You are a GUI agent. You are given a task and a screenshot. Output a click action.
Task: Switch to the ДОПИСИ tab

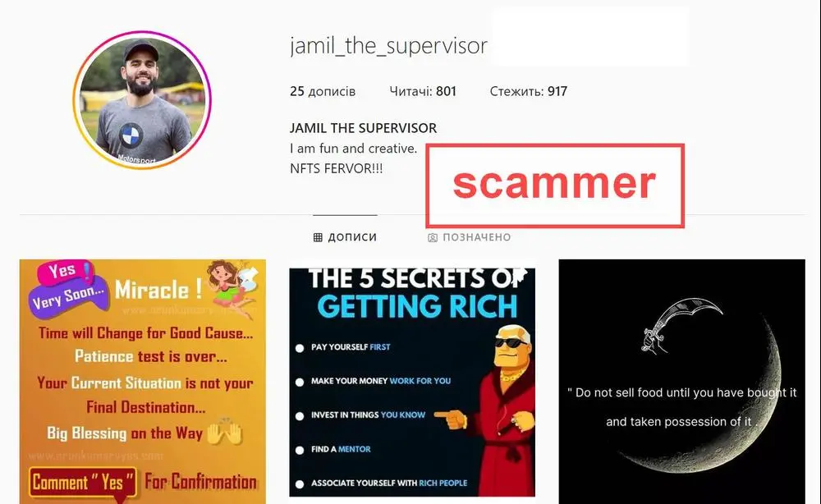point(345,237)
